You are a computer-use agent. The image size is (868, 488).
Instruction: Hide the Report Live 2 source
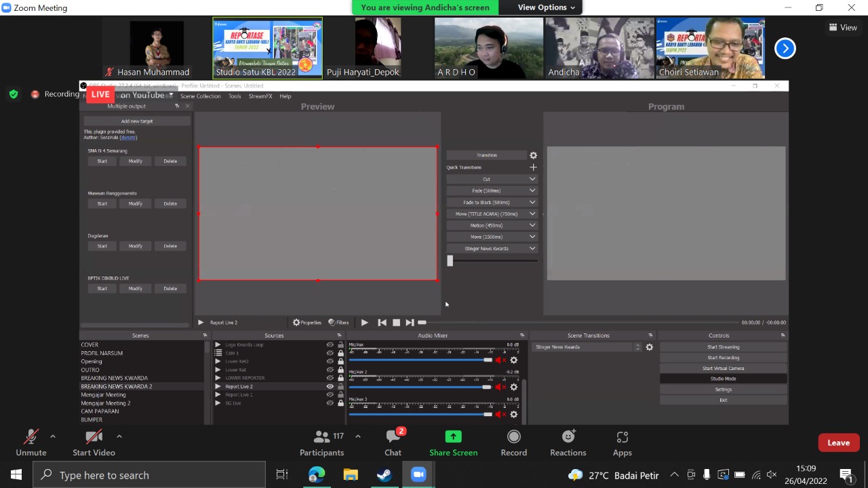(x=330, y=386)
